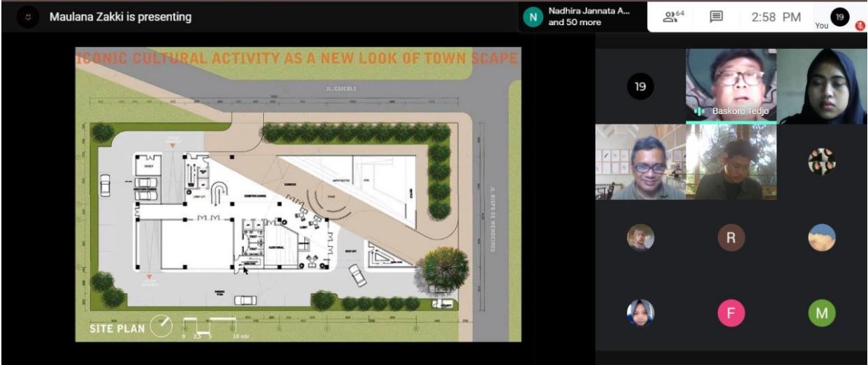Image resolution: width=868 pixels, height=365 pixels.
Task: Click the 2:58 PM clock display
Action: [775, 17]
